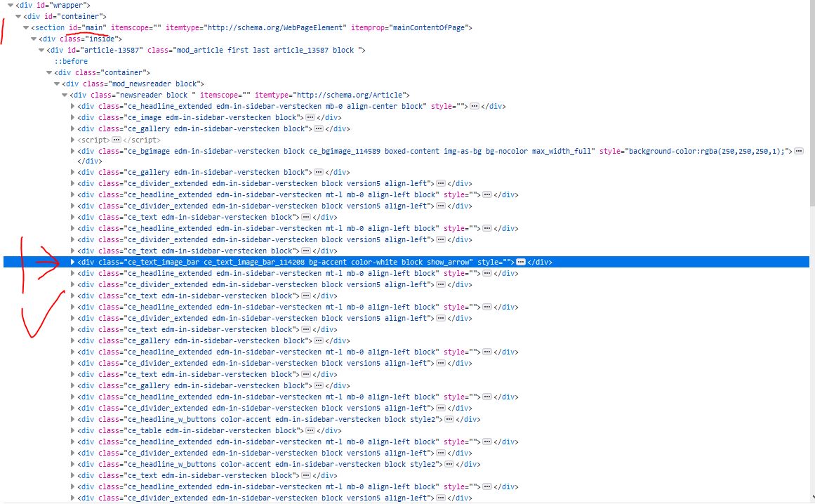Collapse the article-13587 div node
815x504 pixels.
(x=41, y=50)
